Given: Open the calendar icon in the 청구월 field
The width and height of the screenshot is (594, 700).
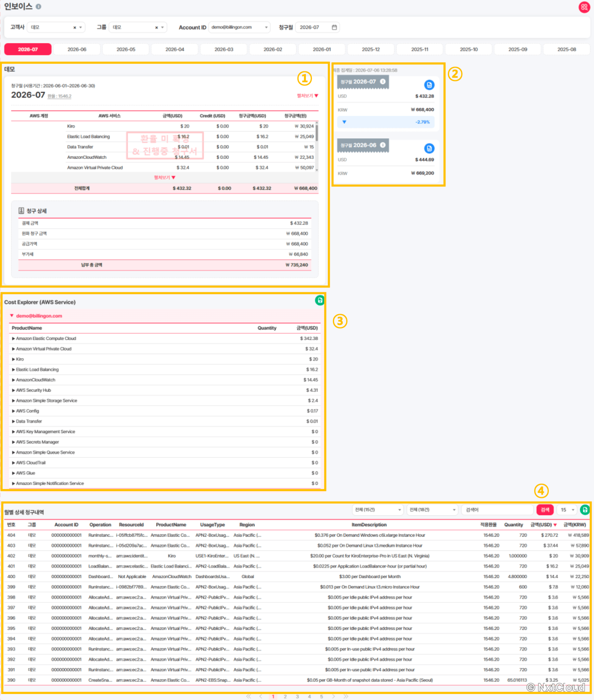Looking at the screenshot, I should pos(334,27).
